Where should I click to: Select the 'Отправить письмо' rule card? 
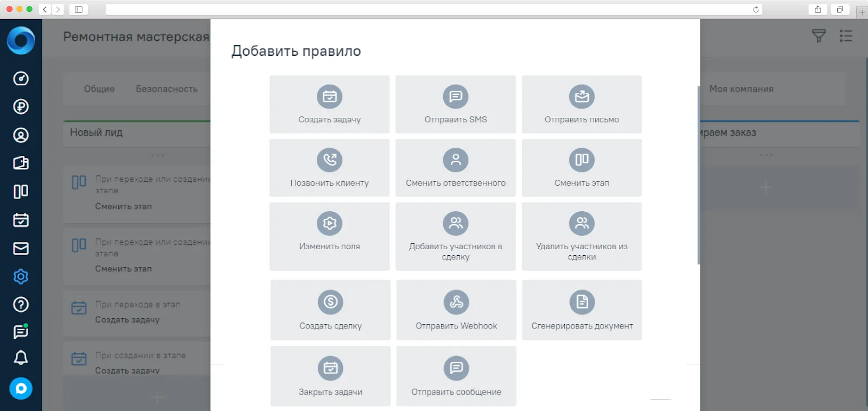[582, 104]
